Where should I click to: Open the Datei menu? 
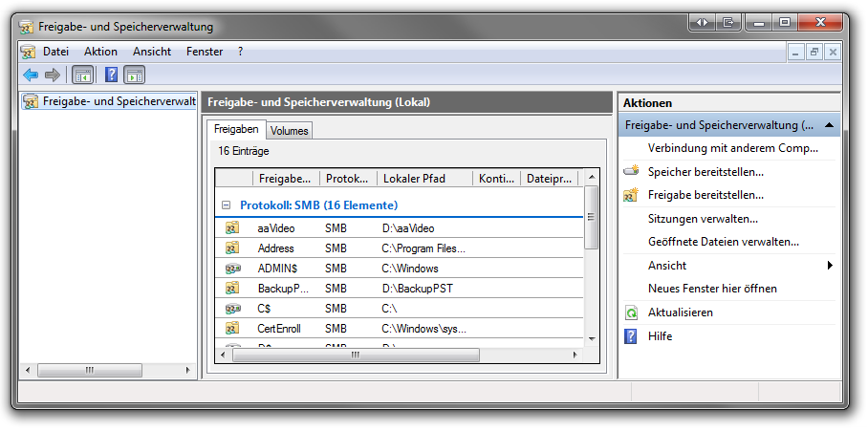(55, 52)
